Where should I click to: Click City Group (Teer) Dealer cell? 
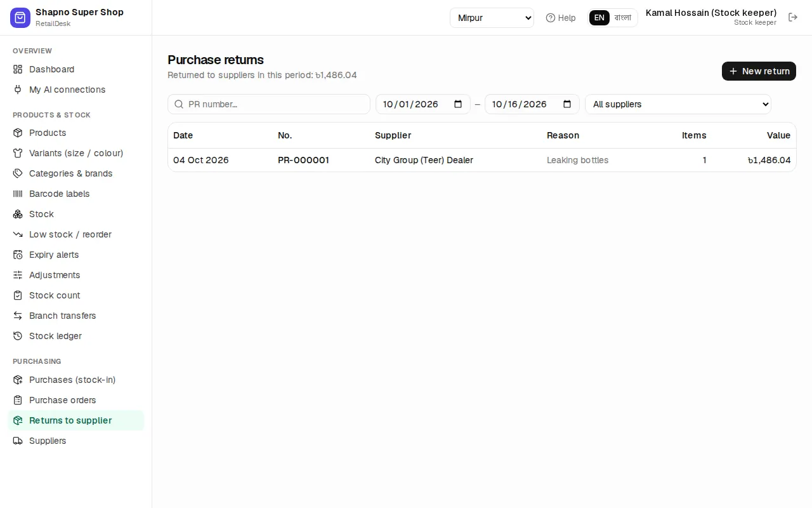[x=424, y=160]
